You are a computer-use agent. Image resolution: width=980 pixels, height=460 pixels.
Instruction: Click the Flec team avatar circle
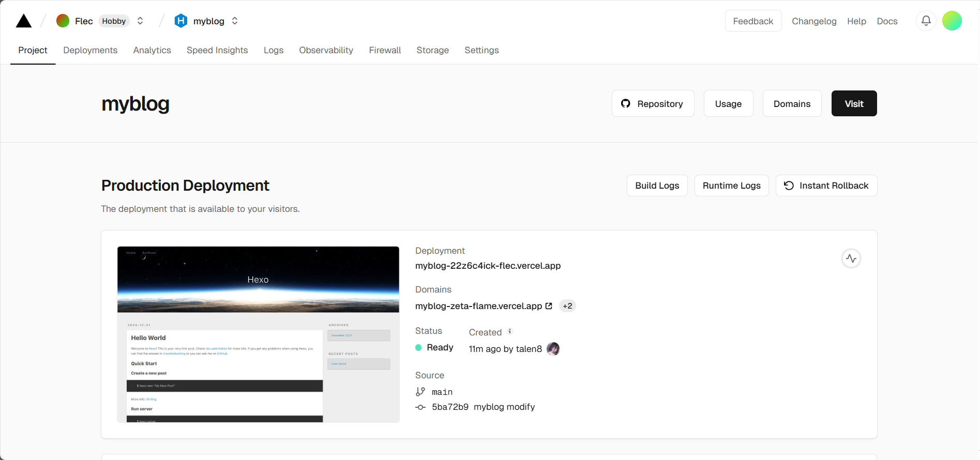click(x=63, y=21)
